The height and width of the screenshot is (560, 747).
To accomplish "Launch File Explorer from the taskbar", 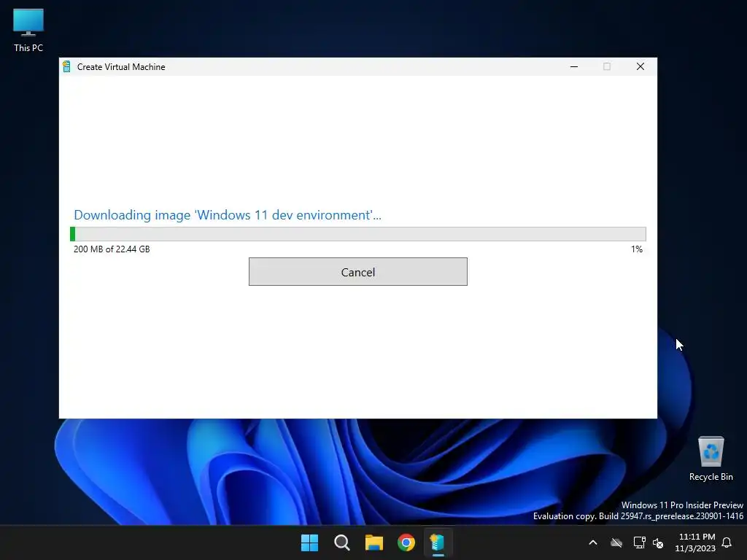I will pyautogui.click(x=374, y=542).
